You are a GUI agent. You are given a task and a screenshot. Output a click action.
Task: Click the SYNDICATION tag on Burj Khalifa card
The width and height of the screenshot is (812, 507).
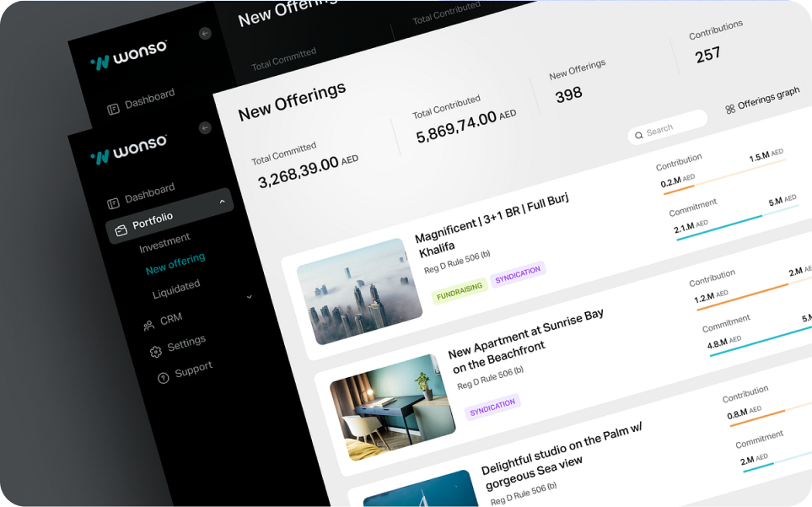[518, 275]
